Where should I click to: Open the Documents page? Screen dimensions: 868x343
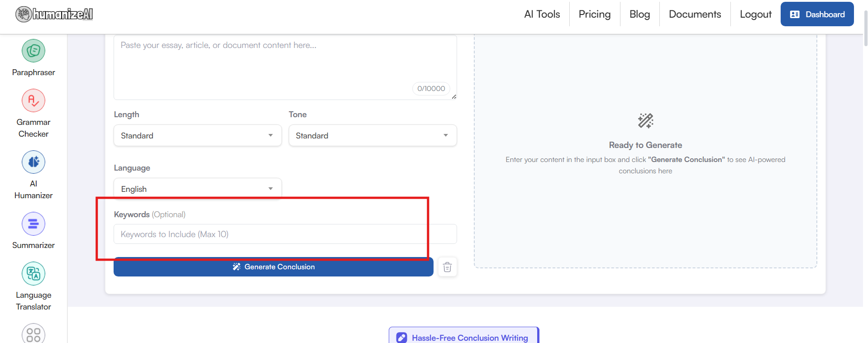pyautogui.click(x=695, y=14)
